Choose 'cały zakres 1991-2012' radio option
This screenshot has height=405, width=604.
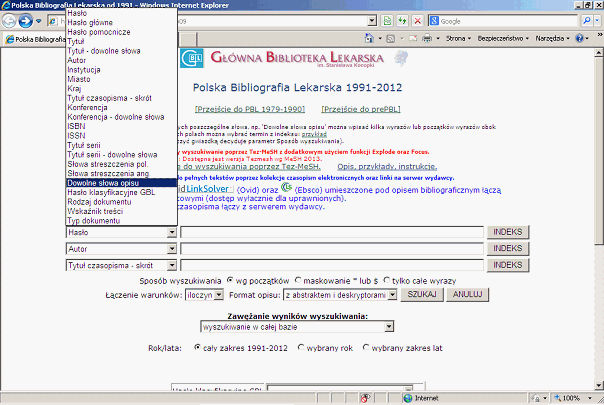(197, 347)
